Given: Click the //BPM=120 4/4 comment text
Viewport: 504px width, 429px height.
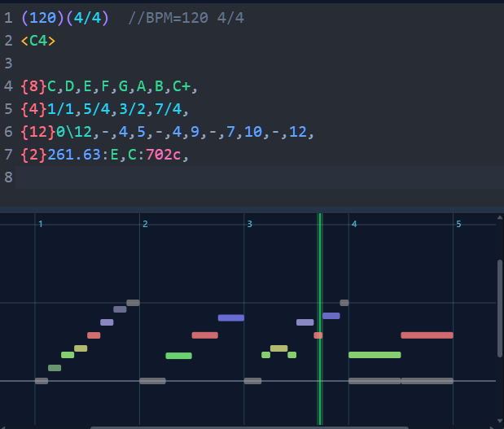Looking at the screenshot, I should (x=185, y=17).
